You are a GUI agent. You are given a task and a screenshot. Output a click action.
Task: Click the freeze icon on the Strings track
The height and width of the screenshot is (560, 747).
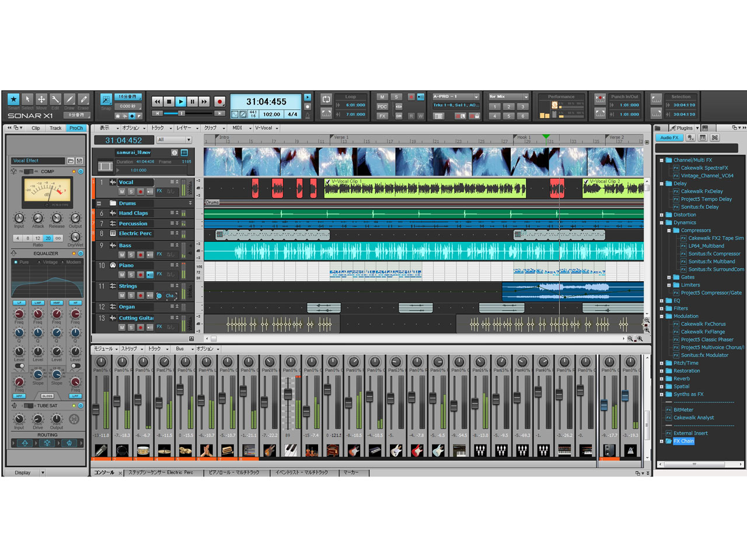point(158,295)
